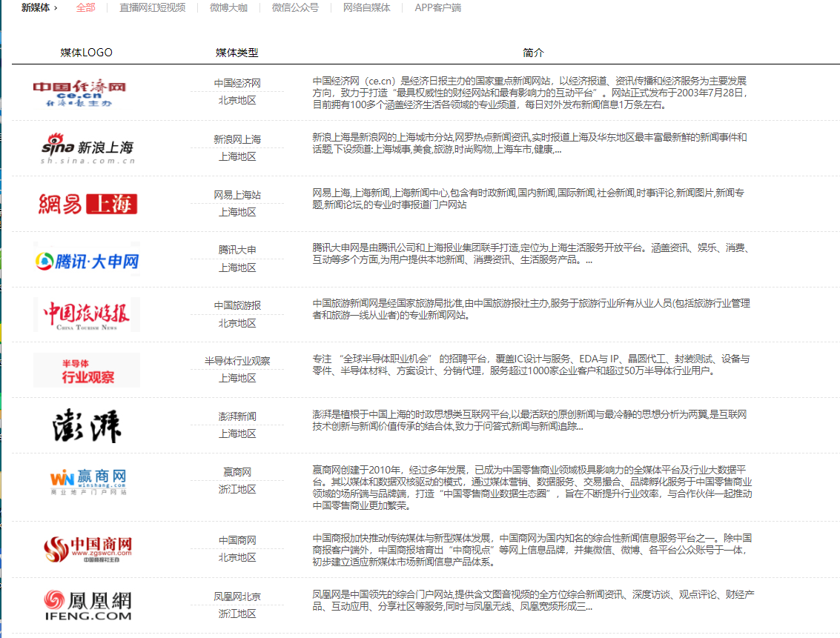840x638 pixels.
Task: Open the 鳳凰網 IFENG.COM logo
Action: point(88,605)
